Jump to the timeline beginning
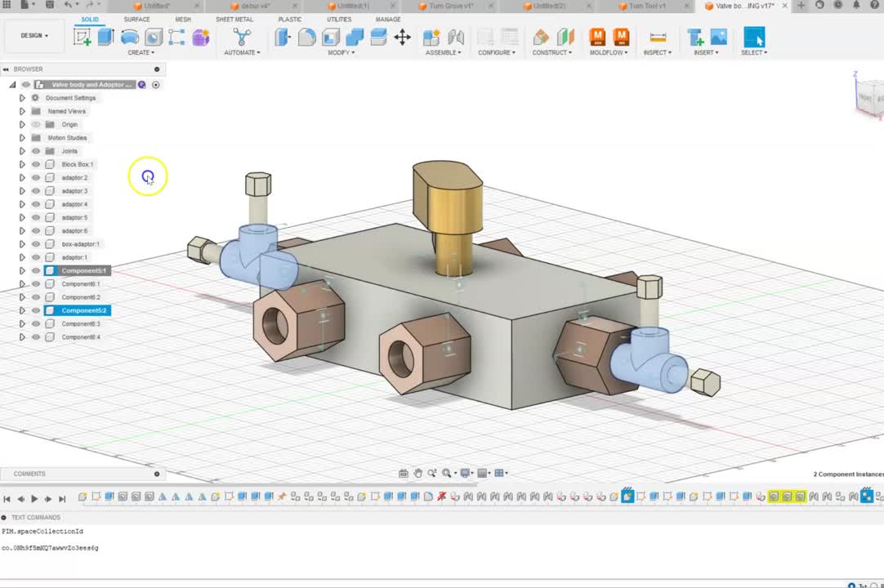Viewport: 884px width, 588px height. click(7, 499)
